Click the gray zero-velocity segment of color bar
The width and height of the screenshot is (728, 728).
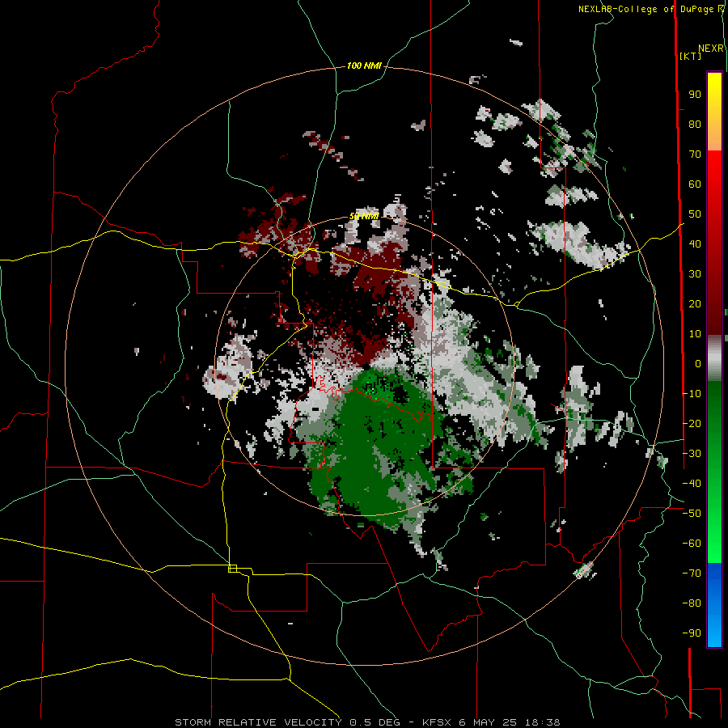pos(714,358)
